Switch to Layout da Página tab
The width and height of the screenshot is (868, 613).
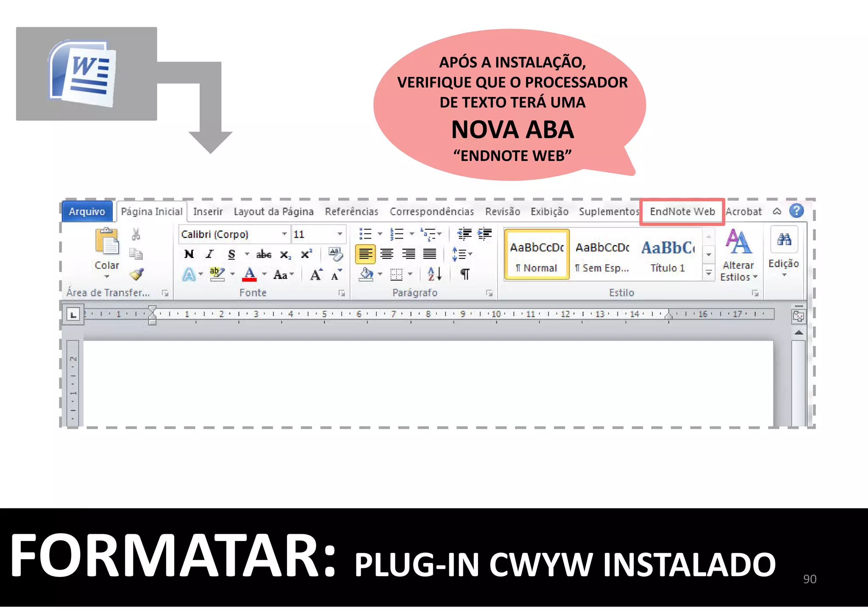click(274, 212)
